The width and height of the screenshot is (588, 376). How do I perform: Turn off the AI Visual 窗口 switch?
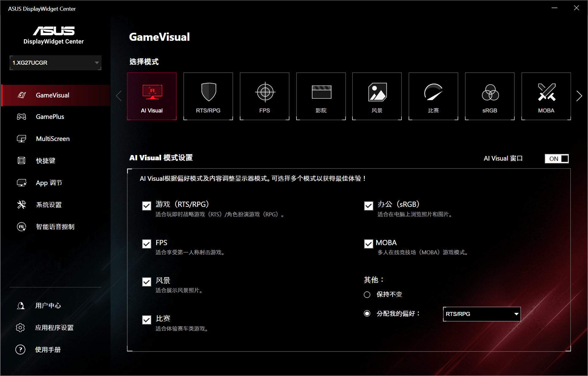click(556, 158)
